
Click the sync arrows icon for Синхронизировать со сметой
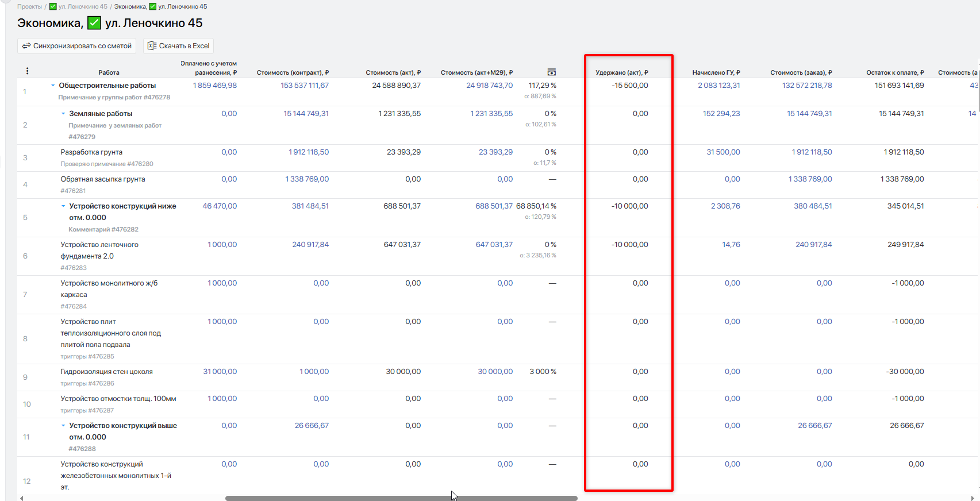tap(26, 46)
